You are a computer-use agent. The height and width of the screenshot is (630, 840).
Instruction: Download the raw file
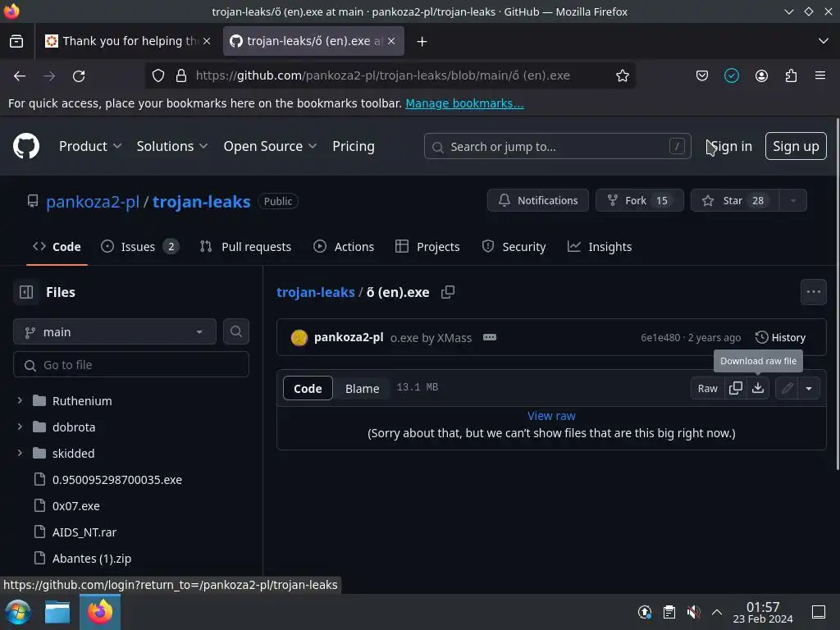[757, 388]
